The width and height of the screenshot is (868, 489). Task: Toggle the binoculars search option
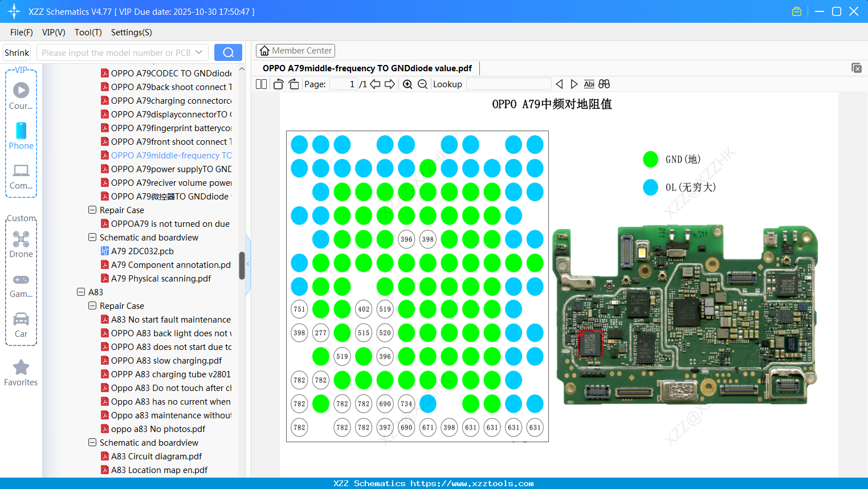click(604, 84)
